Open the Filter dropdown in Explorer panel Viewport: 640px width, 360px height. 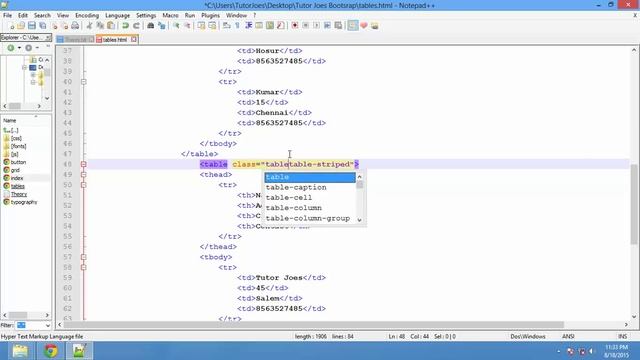coord(48,325)
